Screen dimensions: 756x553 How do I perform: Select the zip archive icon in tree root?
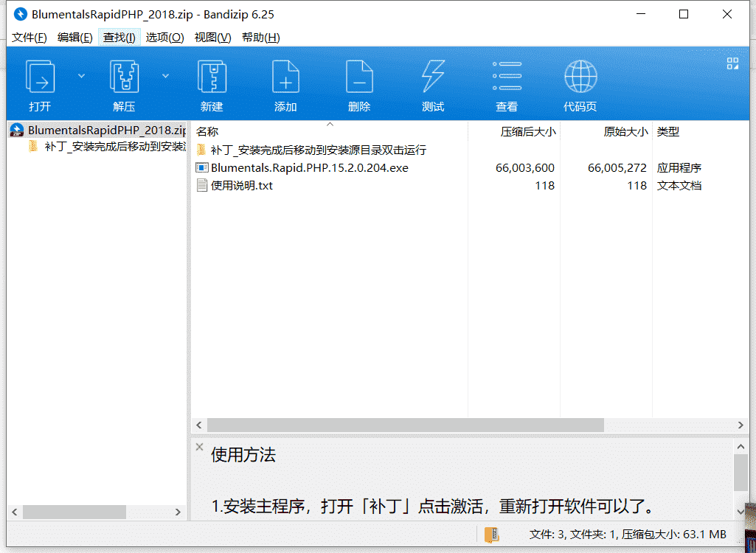[x=17, y=131]
